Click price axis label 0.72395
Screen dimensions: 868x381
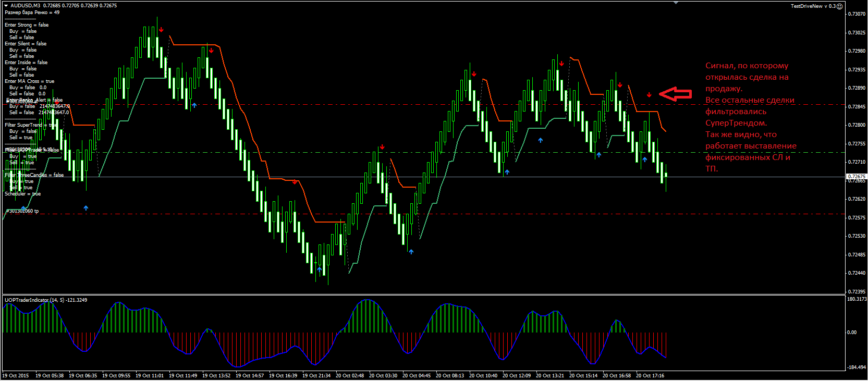tap(857, 292)
